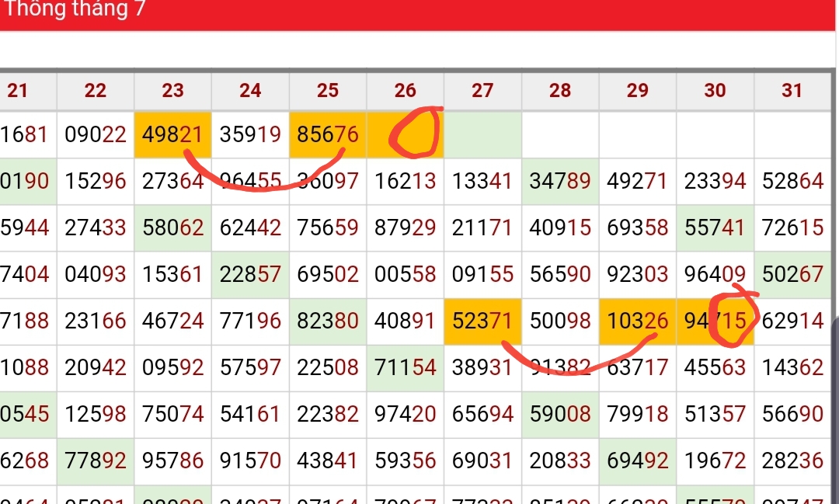Click cell 13341
The image size is (839, 504).
point(482,182)
